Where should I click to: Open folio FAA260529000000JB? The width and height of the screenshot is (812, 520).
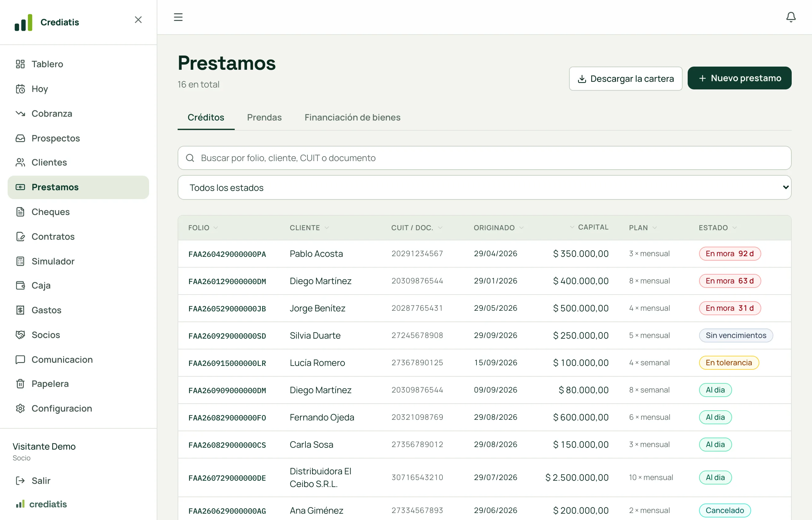(x=227, y=309)
